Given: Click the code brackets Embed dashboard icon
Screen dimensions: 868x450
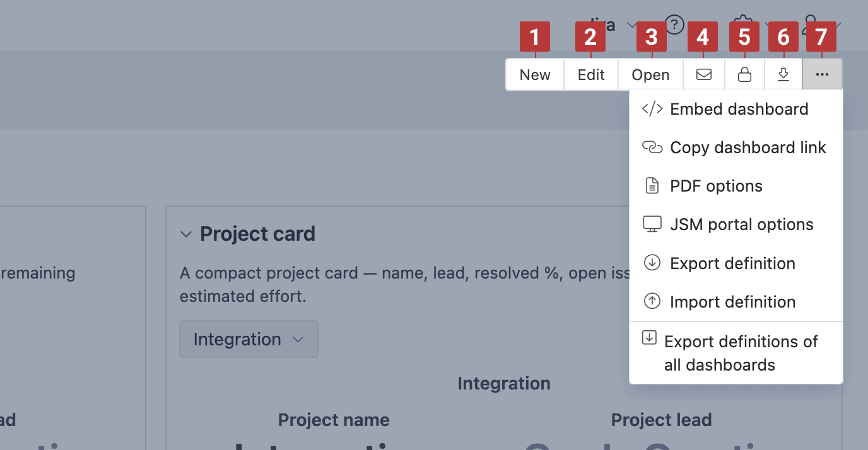Looking at the screenshot, I should click(x=652, y=108).
